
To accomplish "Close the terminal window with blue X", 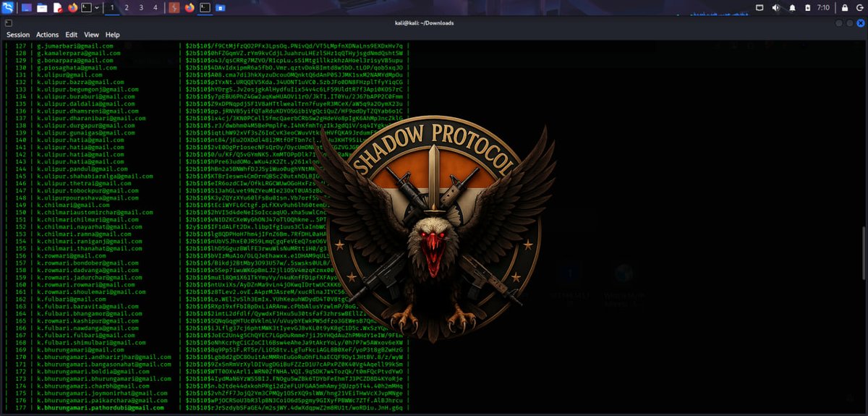I will click(859, 22).
